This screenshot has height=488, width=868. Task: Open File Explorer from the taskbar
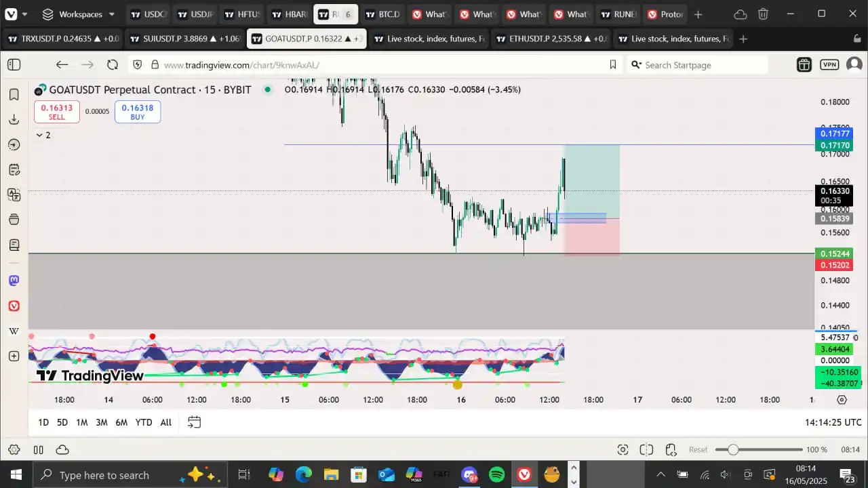(x=331, y=475)
